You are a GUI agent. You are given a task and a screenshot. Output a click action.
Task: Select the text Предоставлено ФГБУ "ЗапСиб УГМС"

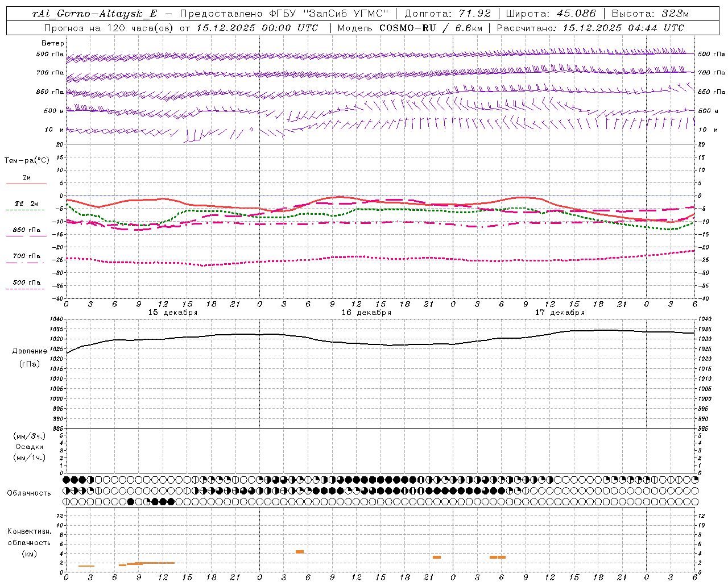click(x=284, y=14)
